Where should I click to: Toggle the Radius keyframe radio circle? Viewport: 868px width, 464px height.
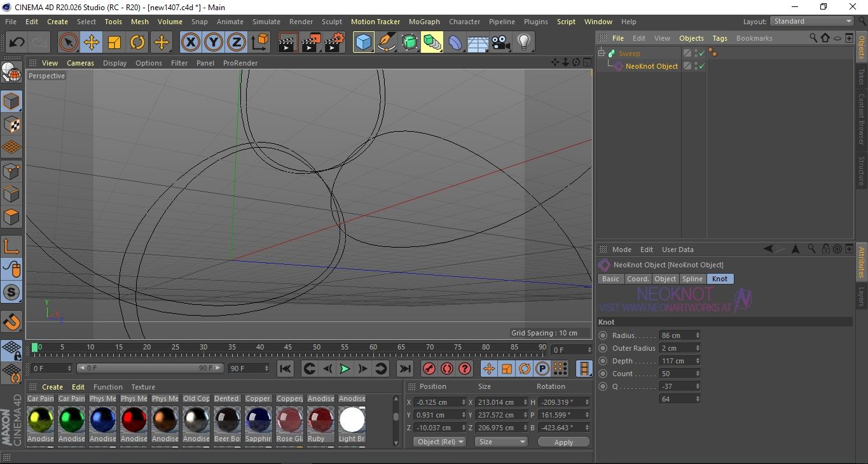point(603,335)
